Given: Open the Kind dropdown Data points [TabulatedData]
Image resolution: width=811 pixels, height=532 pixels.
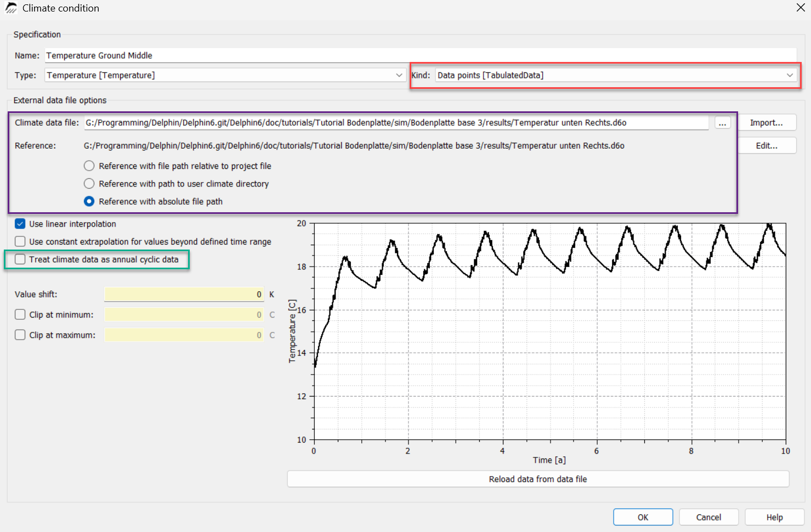Looking at the screenshot, I should point(616,75).
